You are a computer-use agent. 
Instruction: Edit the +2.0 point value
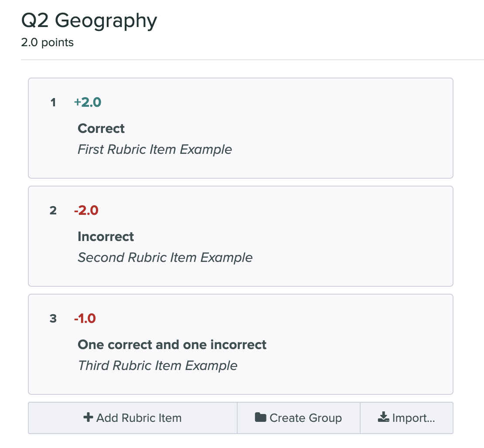click(x=88, y=102)
